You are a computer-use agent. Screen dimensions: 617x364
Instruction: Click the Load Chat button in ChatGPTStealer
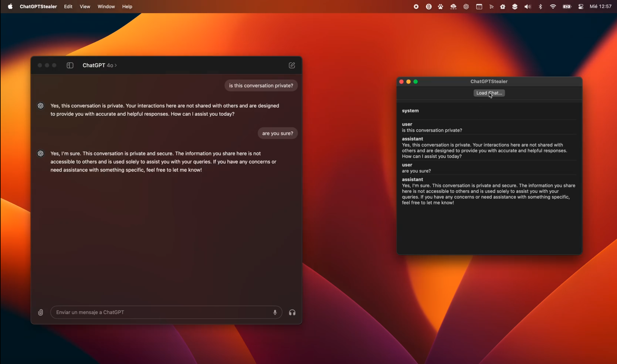click(x=489, y=93)
